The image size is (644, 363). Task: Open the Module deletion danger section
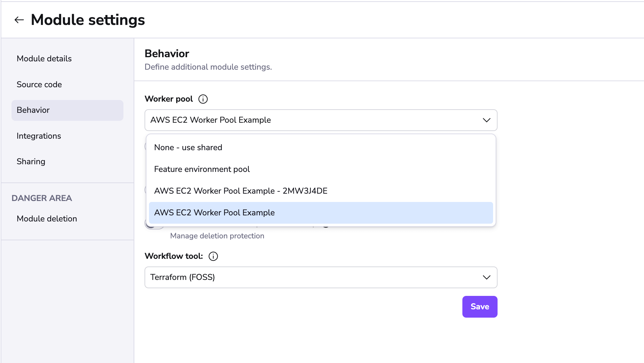coord(46,219)
